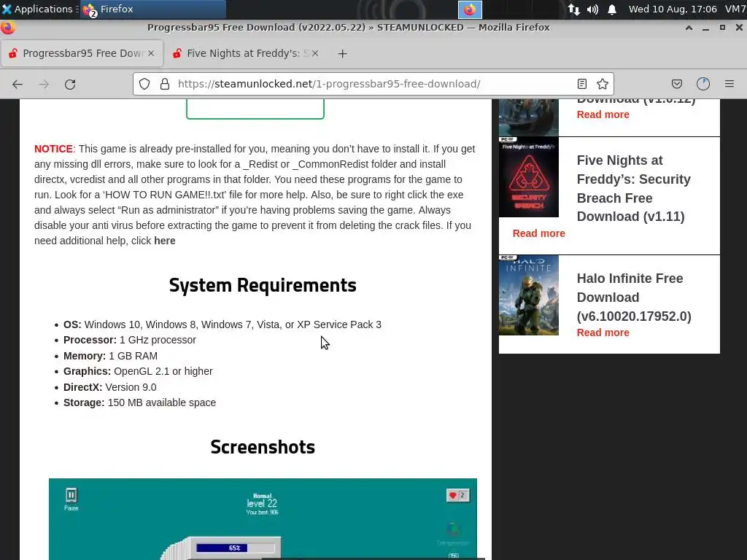747x560 pixels.
Task: Open the Progressbar95 gameplay screenshot image
Action: pos(263,519)
